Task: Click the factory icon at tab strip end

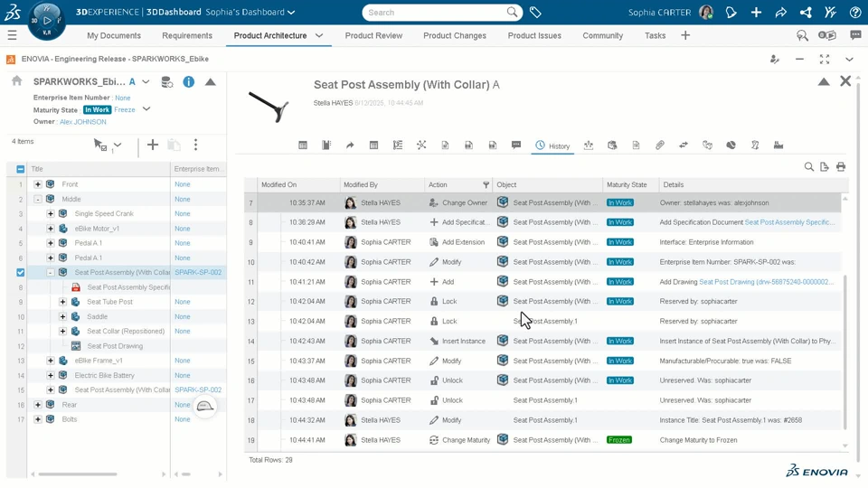Action: [x=778, y=145]
